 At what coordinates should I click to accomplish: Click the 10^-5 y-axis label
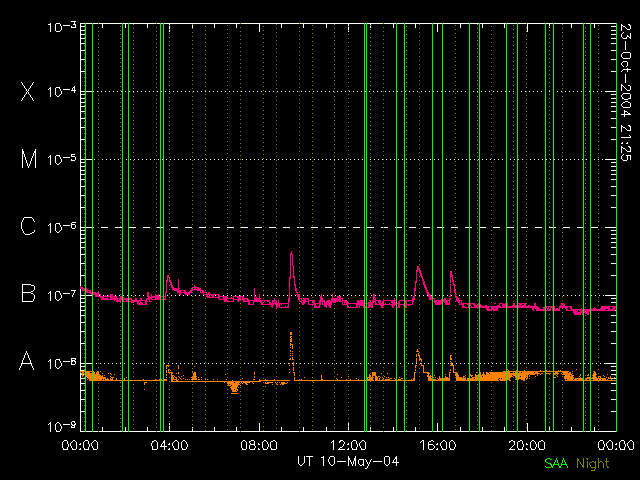click(x=62, y=159)
